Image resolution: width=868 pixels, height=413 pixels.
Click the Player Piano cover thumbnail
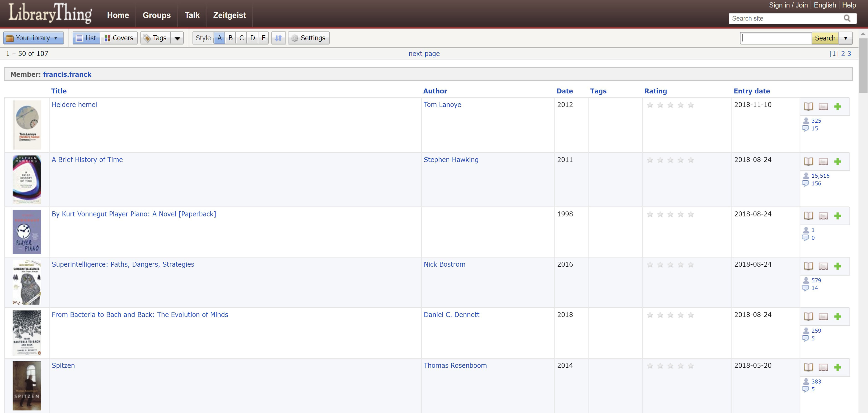pos(27,232)
